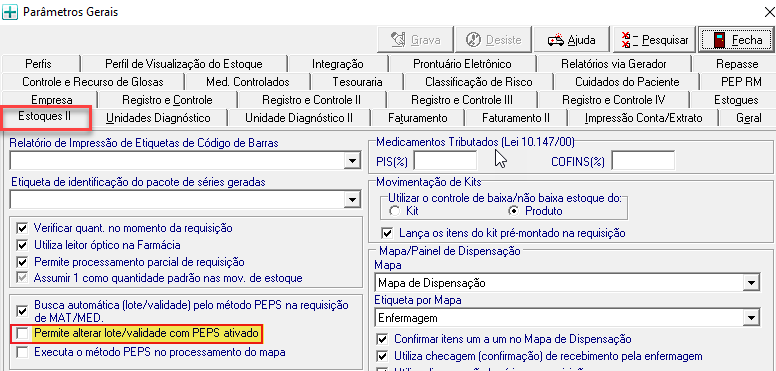Toggle Confirmar itens um a um checkbox

tap(382, 339)
